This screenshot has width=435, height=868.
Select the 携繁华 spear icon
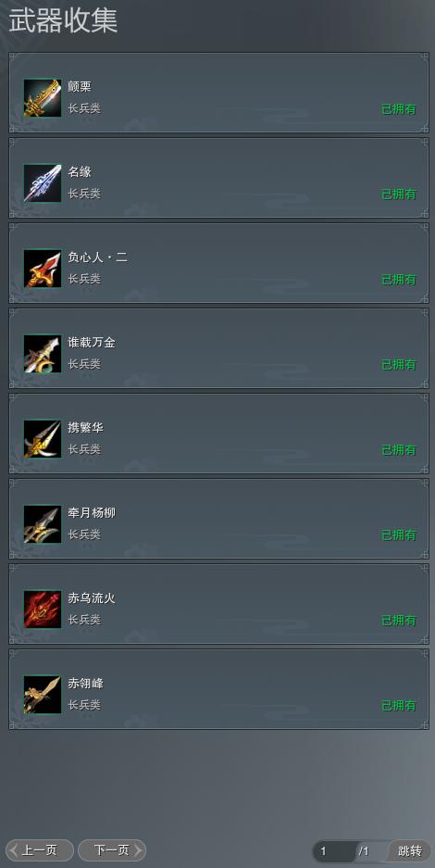tap(43, 439)
